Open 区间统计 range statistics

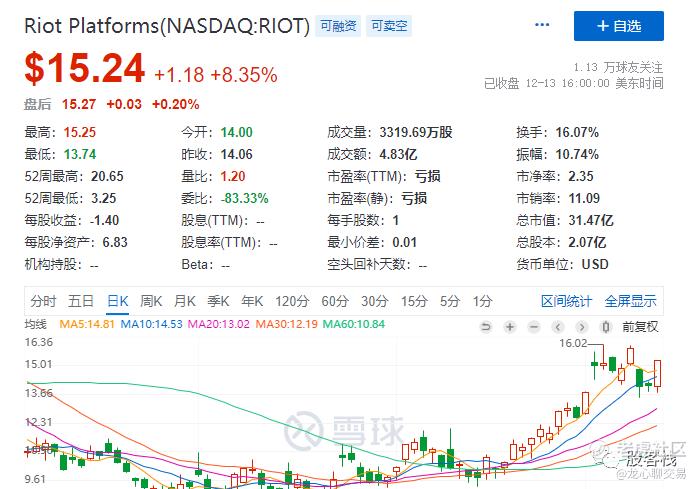click(x=566, y=301)
